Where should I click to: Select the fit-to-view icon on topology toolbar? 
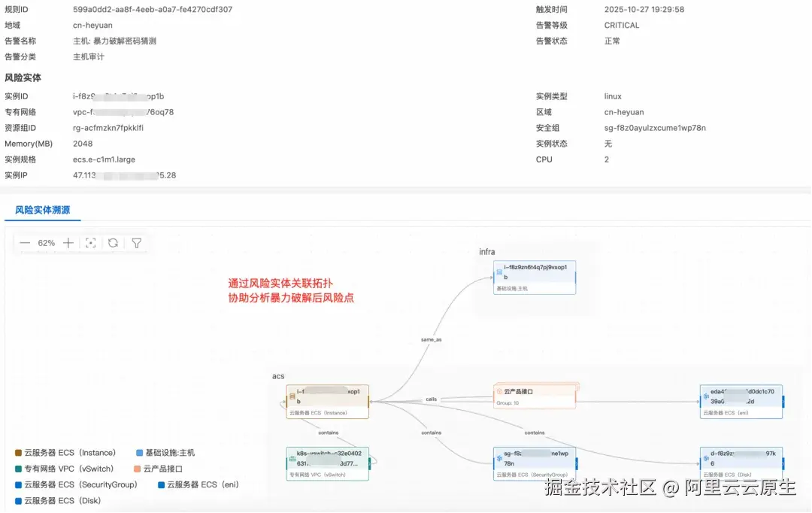tap(91, 242)
